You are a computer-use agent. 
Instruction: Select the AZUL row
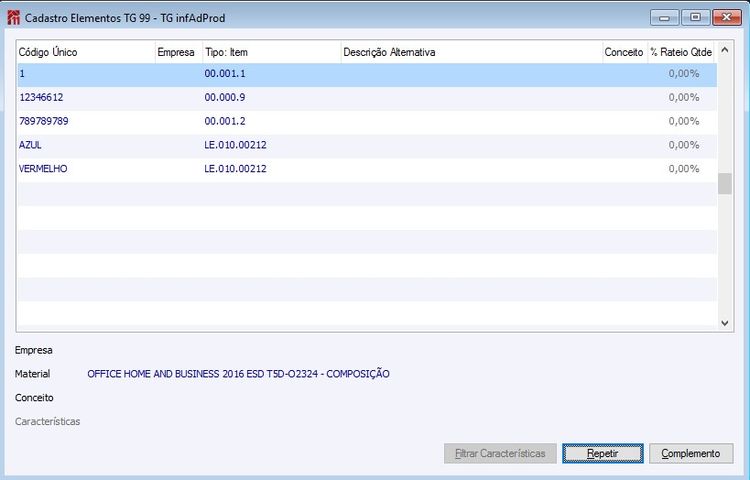click(x=367, y=145)
